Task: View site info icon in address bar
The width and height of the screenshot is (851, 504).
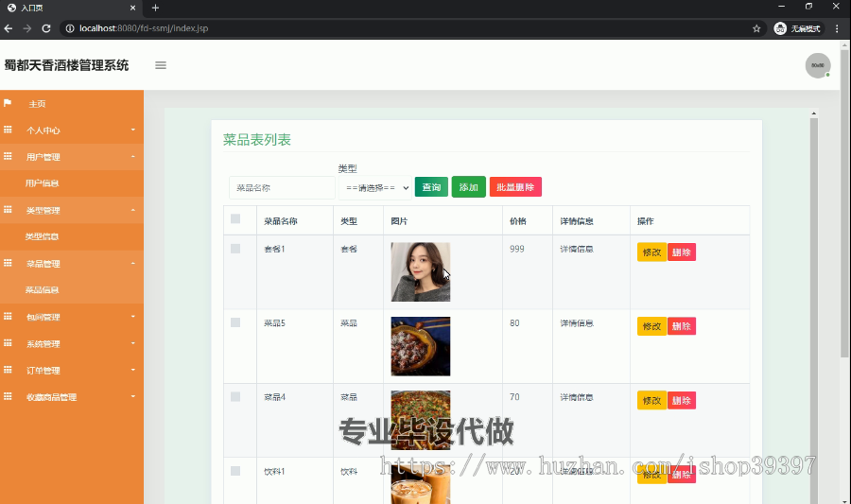Action: 70,28
